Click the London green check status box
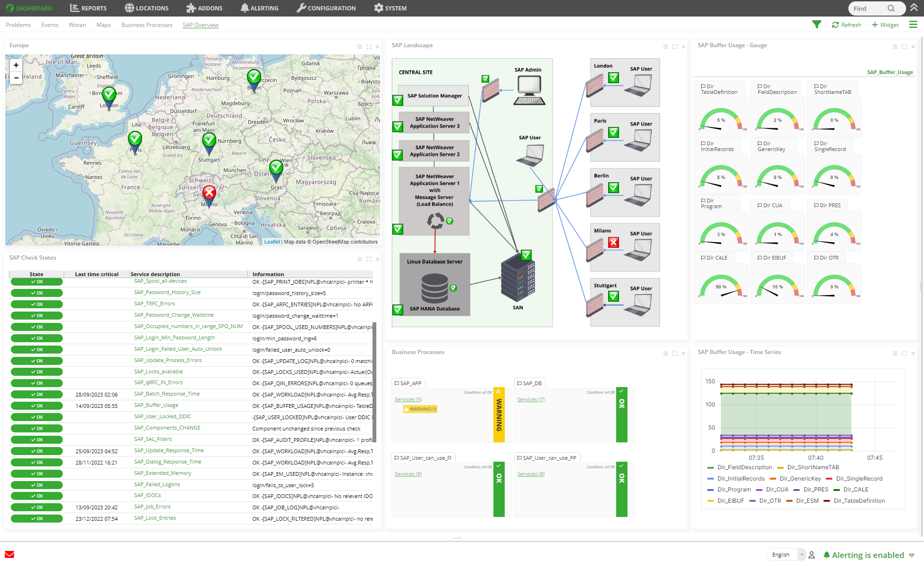This screenshot has width=924, height=566. point(613,78)
